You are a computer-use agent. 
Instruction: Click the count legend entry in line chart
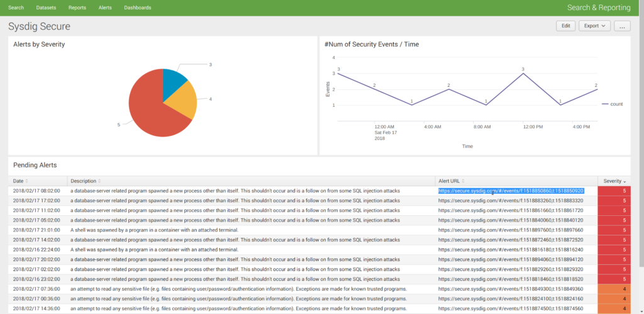[612, 104]
